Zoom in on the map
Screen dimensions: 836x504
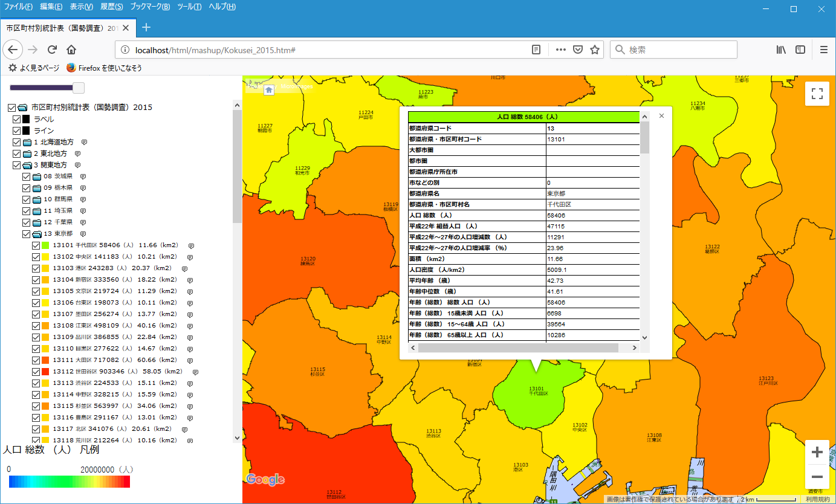(x=817, y=452)
